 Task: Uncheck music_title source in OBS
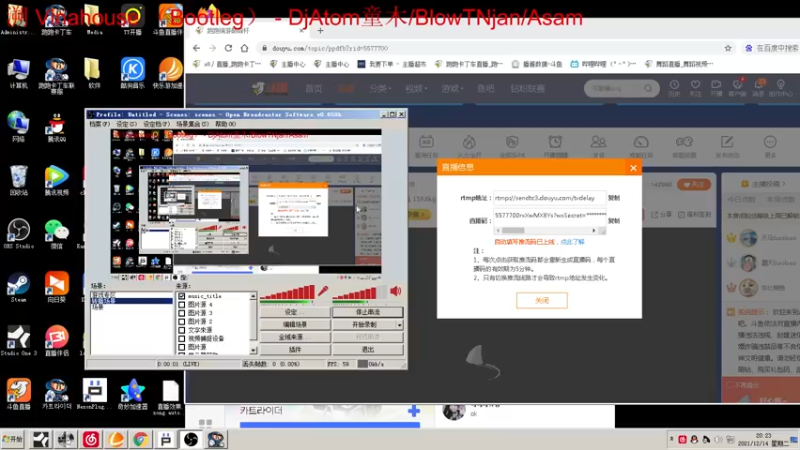click(182, 296)
